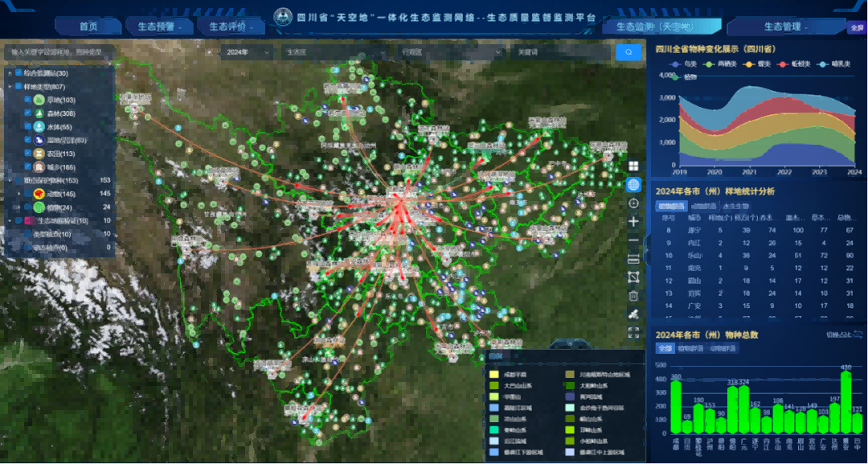
Task: Click the blue search magnifier button
Action: [628, 52]
